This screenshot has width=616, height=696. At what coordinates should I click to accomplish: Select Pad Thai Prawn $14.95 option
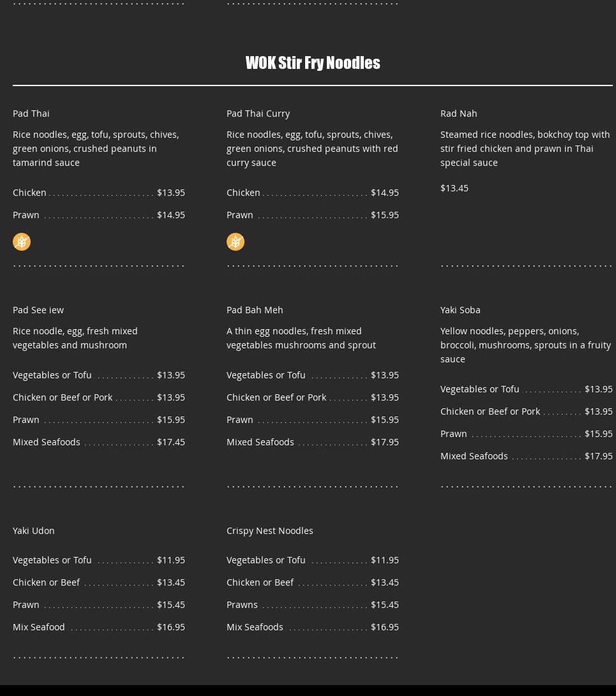(170, 215)
